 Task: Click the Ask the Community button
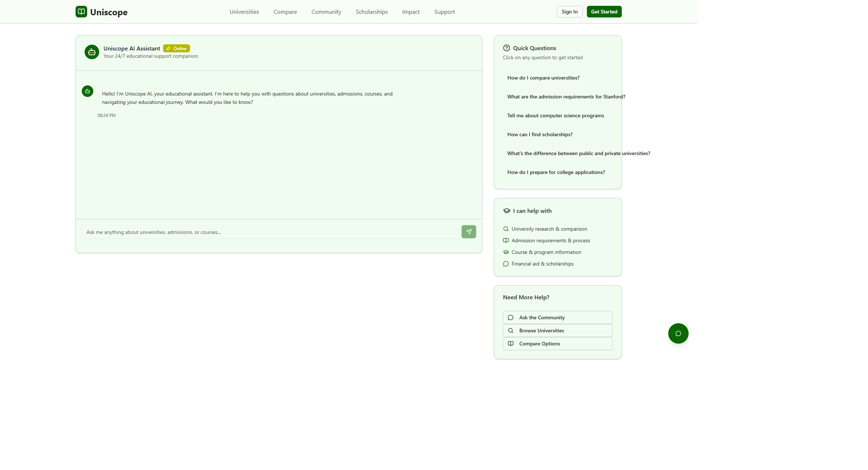557,317
